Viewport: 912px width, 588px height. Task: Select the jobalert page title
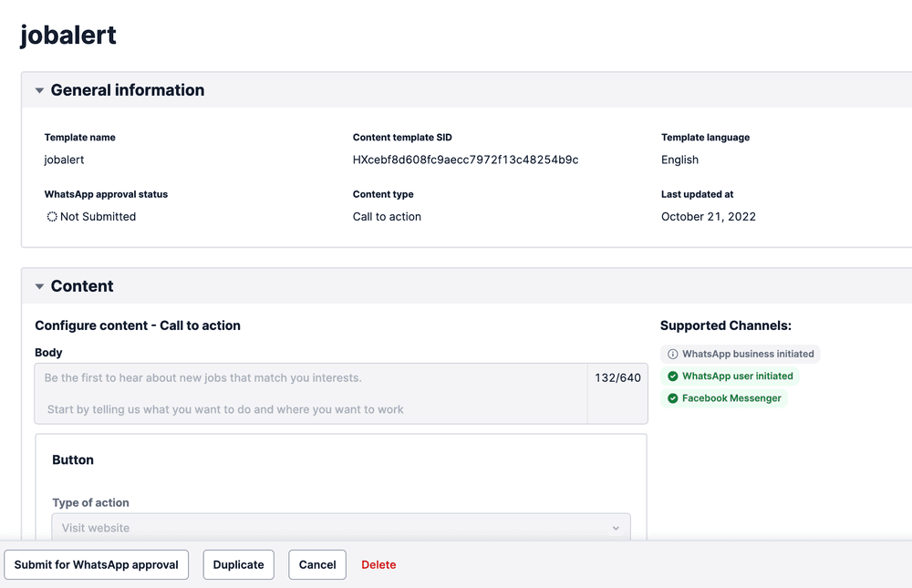pyautogui.click(x=67, y=35)
